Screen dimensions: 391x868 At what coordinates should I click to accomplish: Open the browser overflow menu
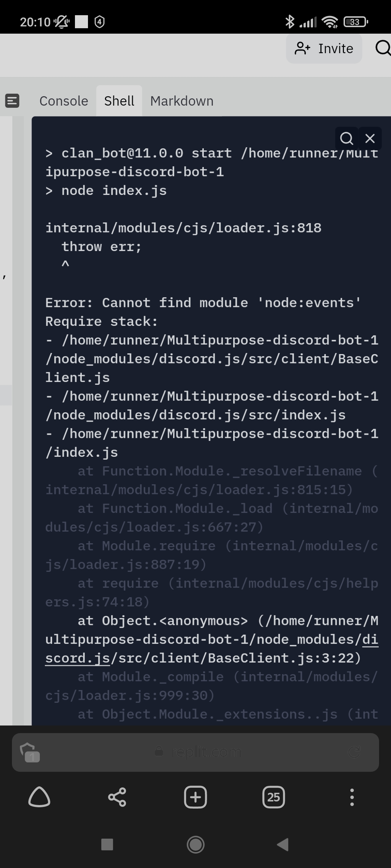(x=351, y=796)
